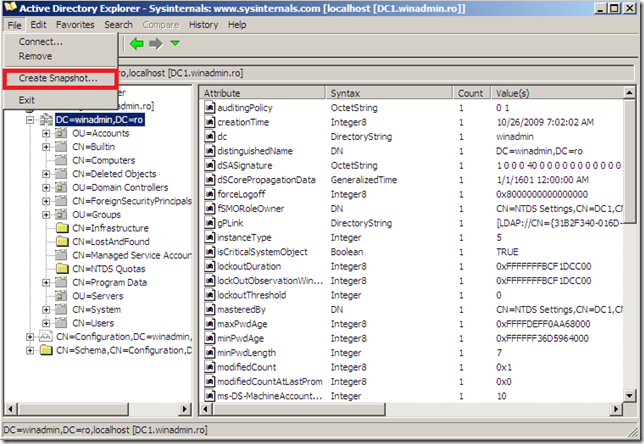The height and width of the screenshot is (444, 644).
Task: Click the forceLogoff attribute icon
Action: (x=209, y=194)
